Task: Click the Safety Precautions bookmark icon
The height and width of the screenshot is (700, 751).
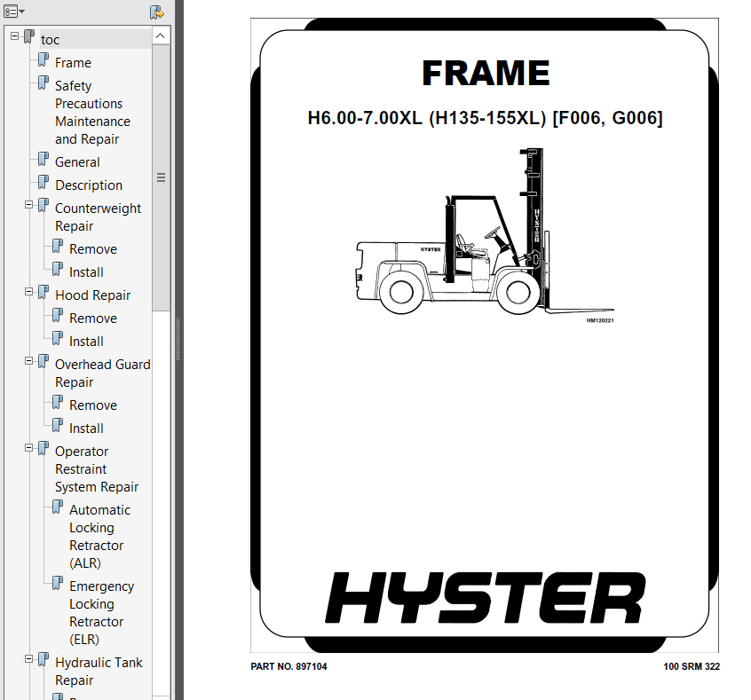Action: tap(43, 83)
